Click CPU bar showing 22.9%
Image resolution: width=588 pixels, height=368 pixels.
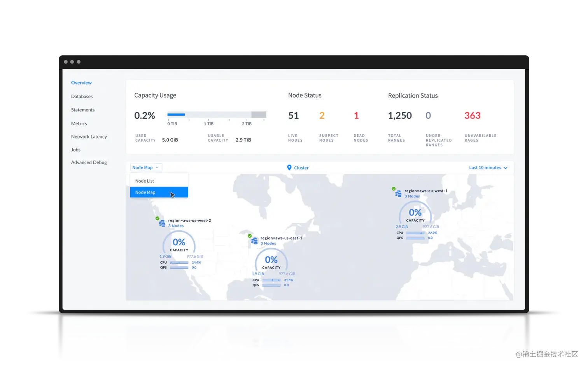[415, 233]
